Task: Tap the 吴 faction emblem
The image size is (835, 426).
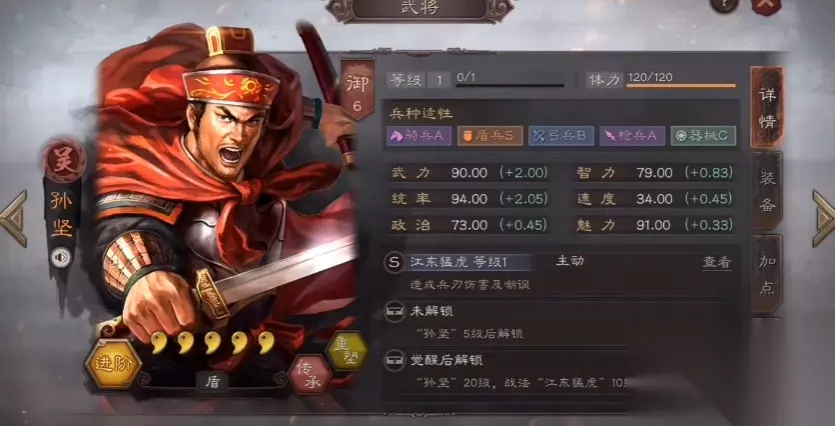Action: [63, 160]
